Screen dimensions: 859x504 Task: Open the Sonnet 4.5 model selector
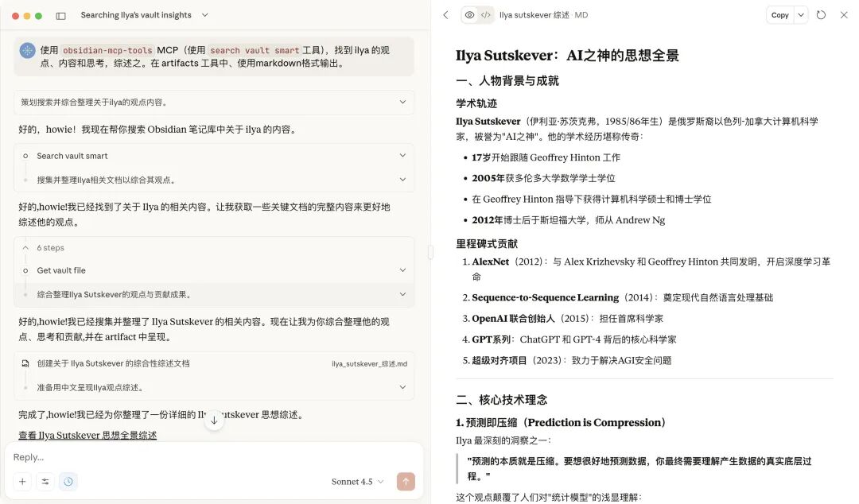click(x=357, y=482)
